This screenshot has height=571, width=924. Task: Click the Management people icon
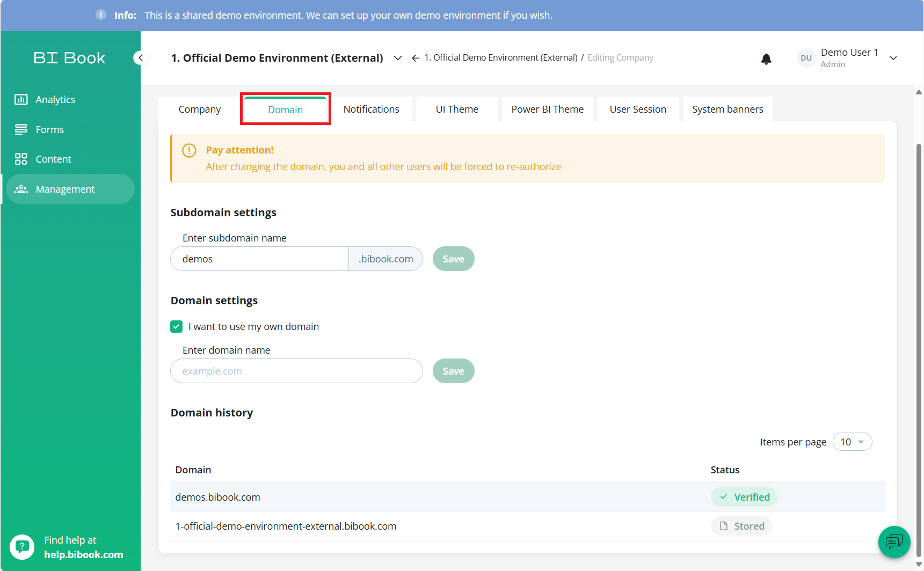pyautogui.click(x=21, y=189)
